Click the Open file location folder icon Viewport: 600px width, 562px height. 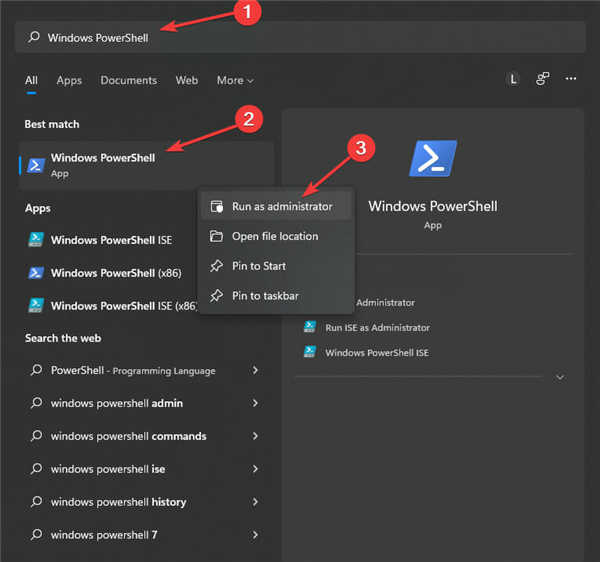point(216,236)
